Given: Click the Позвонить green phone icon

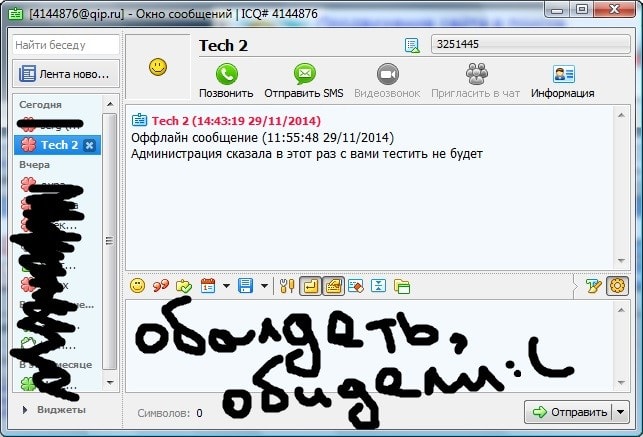Looking at the screenshot, I should tap(226, 74).
